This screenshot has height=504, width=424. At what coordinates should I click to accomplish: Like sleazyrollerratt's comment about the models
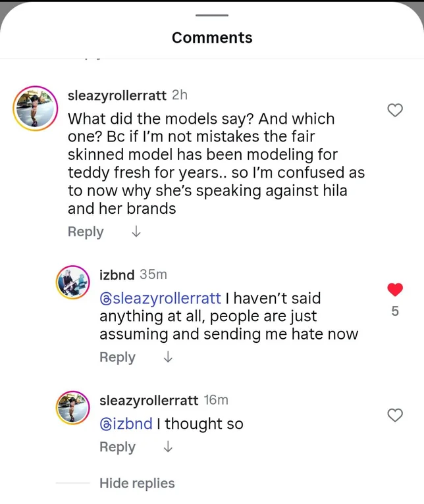tap(395, 111)
